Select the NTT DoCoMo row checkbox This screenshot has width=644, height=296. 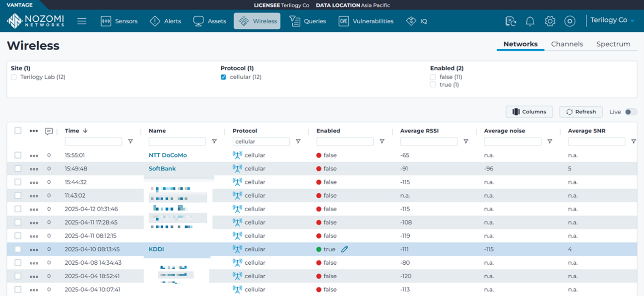(x=18, y=155)
